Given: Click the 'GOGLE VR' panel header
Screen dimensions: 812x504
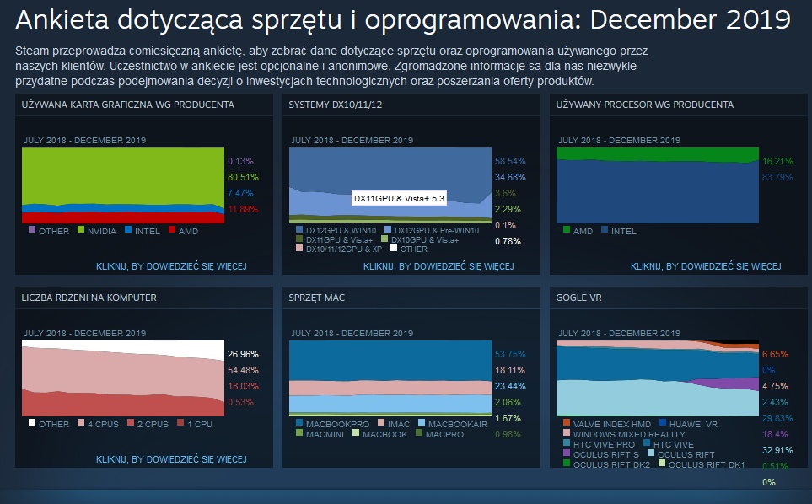Looking at the screenshot, I should pyautogui.click(x=578, y=298).
